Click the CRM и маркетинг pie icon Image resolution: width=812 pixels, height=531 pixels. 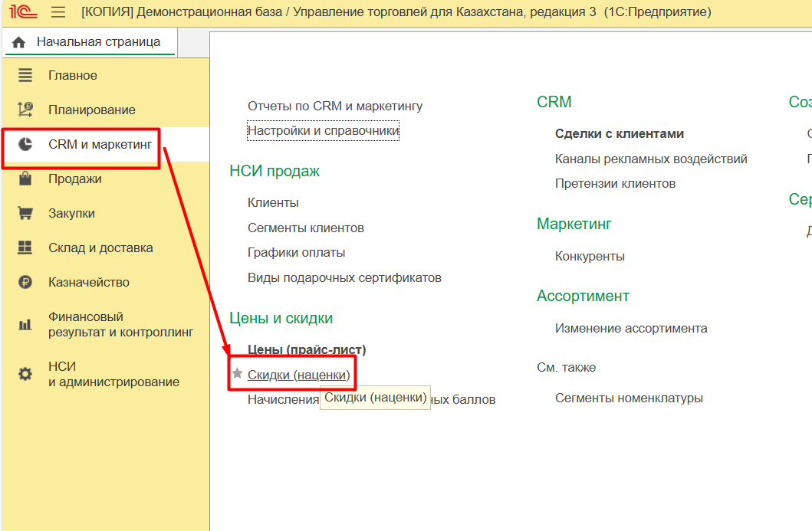pyautogui.click(x=25, y=144)
